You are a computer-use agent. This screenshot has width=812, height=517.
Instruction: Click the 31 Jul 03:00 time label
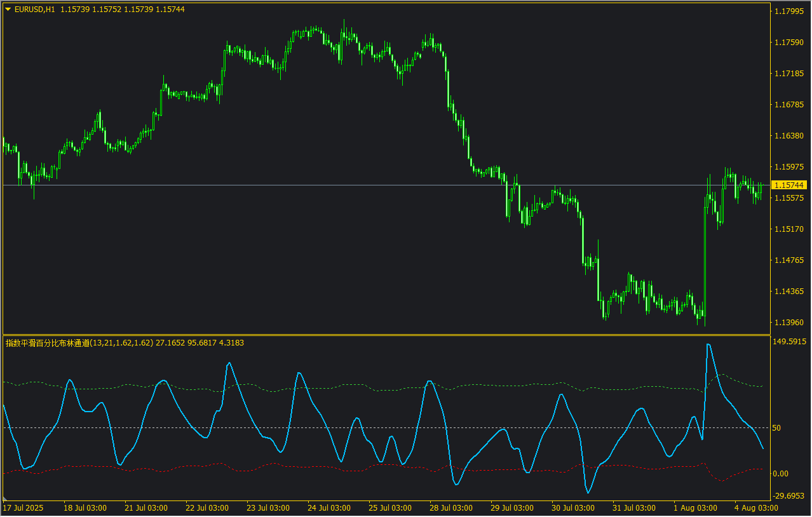pos(634,508)
